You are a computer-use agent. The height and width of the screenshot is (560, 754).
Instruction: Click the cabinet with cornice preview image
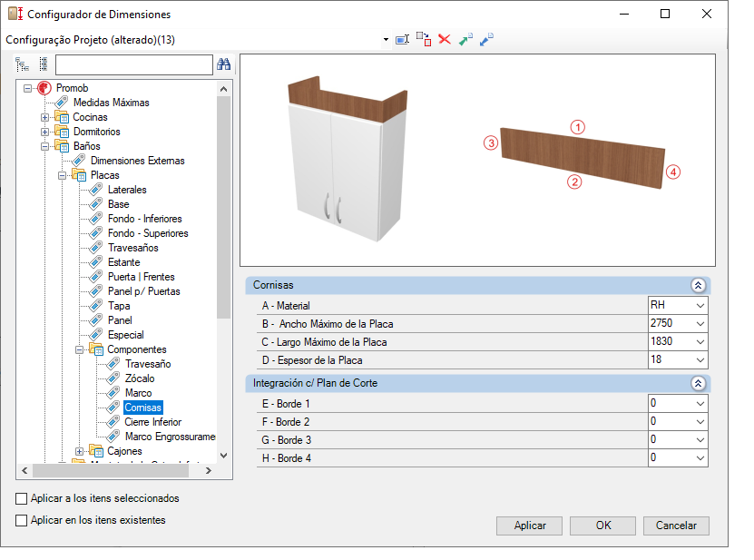point(348,159)
